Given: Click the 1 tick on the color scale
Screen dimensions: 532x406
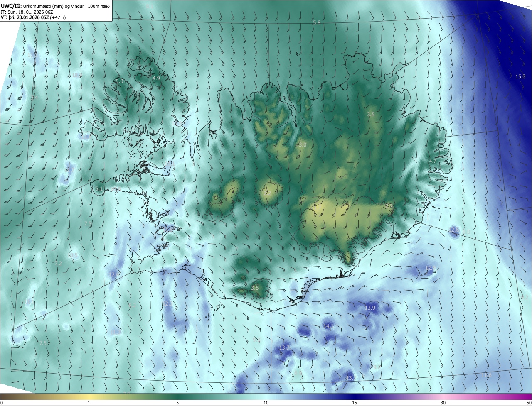Looking at the screenshot, I should tap(89, 403).
